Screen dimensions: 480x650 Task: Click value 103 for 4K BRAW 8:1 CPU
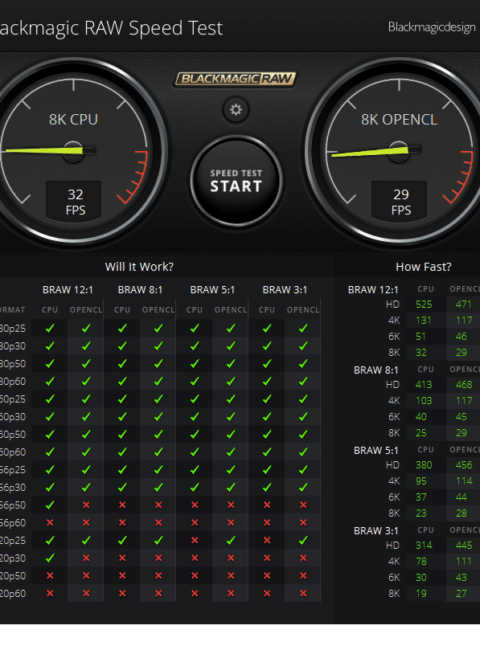(x=424, y=401)
